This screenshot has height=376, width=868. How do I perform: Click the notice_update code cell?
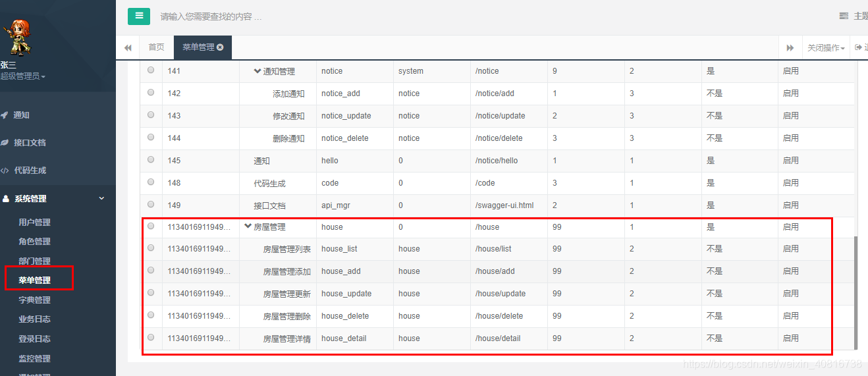click(346, 116)
